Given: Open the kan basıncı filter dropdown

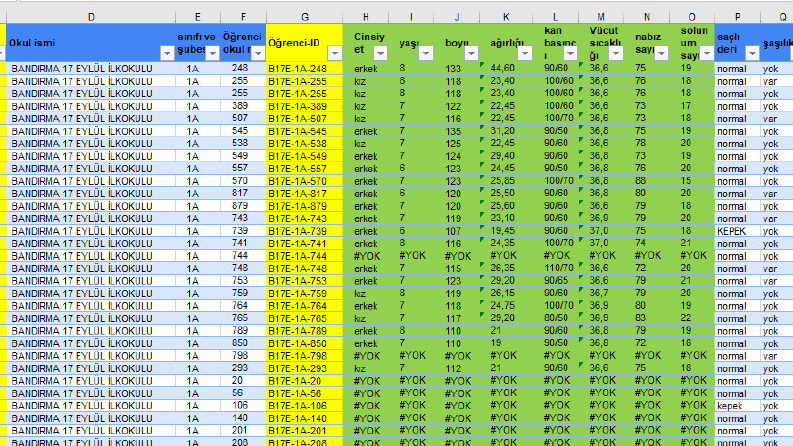Looking at the screenshot, I should click(570, 53).
